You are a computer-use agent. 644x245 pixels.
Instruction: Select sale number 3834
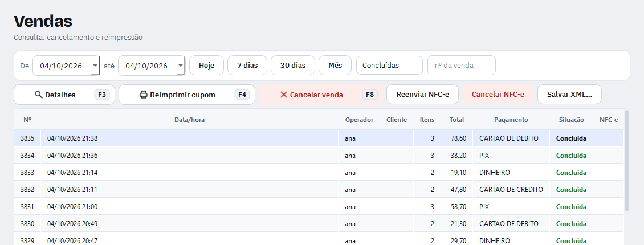tap(27, 156)
